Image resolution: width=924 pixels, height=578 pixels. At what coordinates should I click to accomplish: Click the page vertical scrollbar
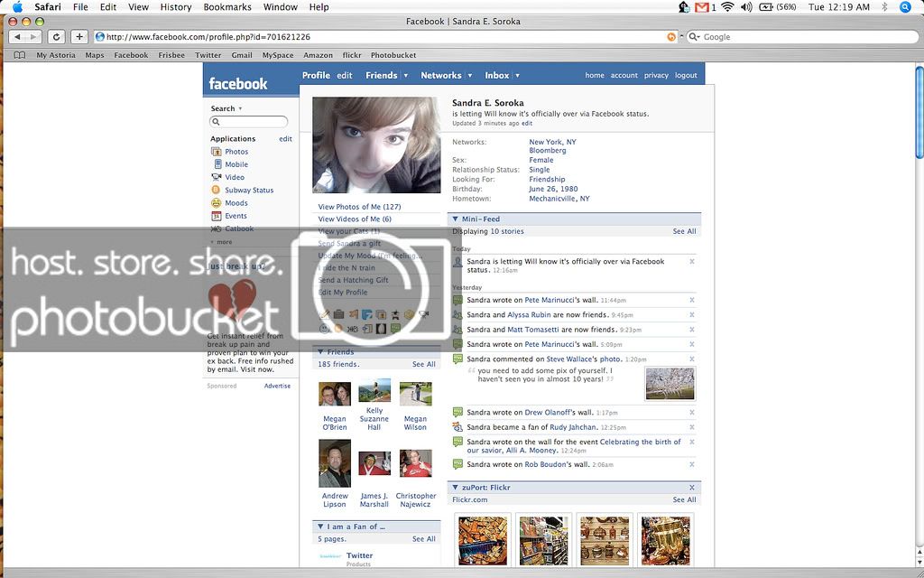[x=919, y=112]
